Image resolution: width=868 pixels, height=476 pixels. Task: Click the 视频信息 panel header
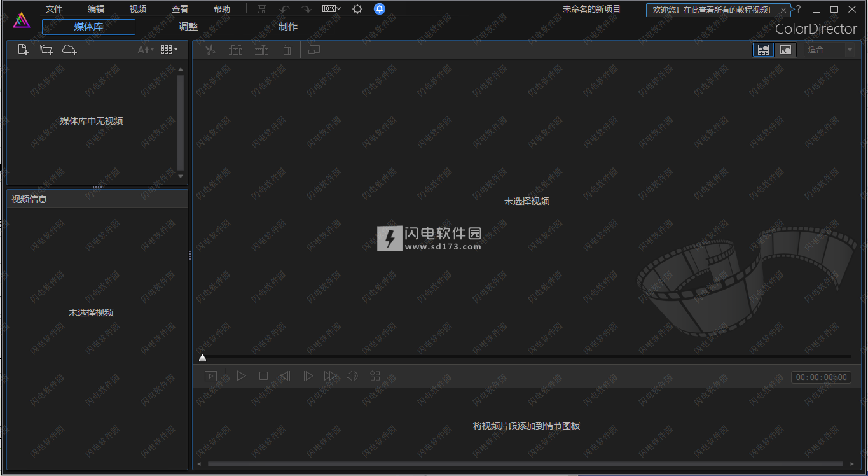(97, 199)
